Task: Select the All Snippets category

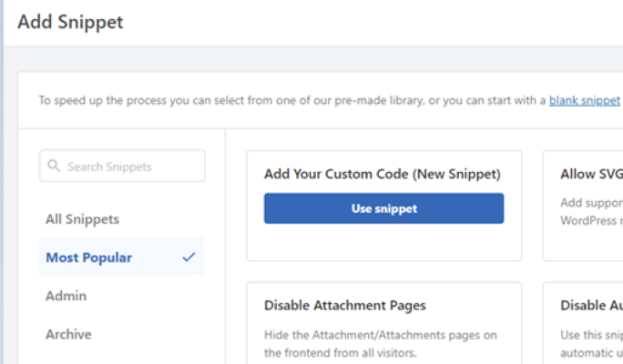Action: click(x=83, y=219)
